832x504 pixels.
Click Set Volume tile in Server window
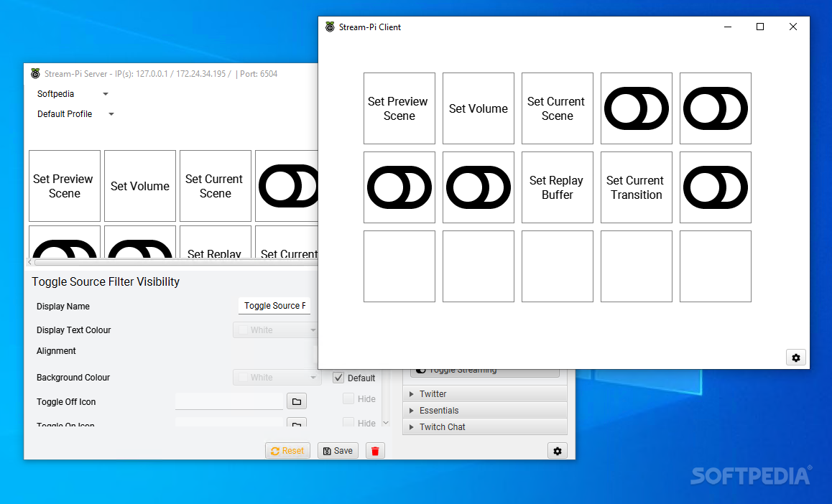tap(139, 186)
